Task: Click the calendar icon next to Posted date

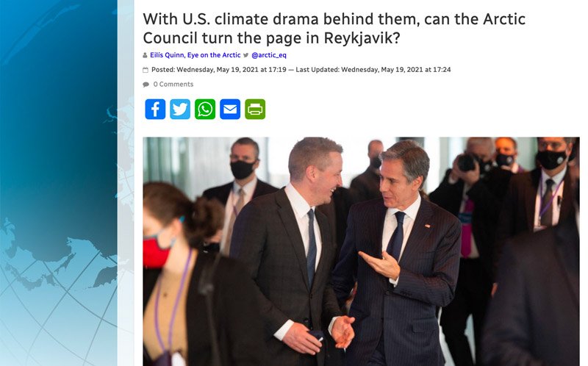Action: click(146, 70)
